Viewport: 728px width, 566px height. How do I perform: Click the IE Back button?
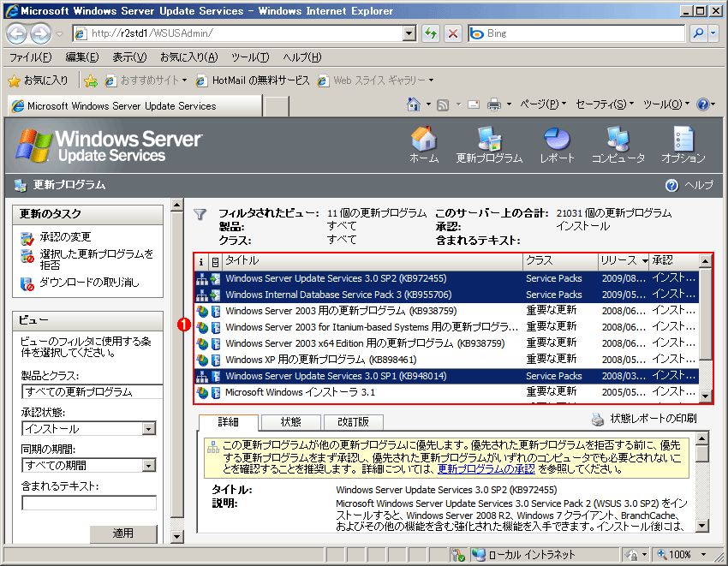17,33
